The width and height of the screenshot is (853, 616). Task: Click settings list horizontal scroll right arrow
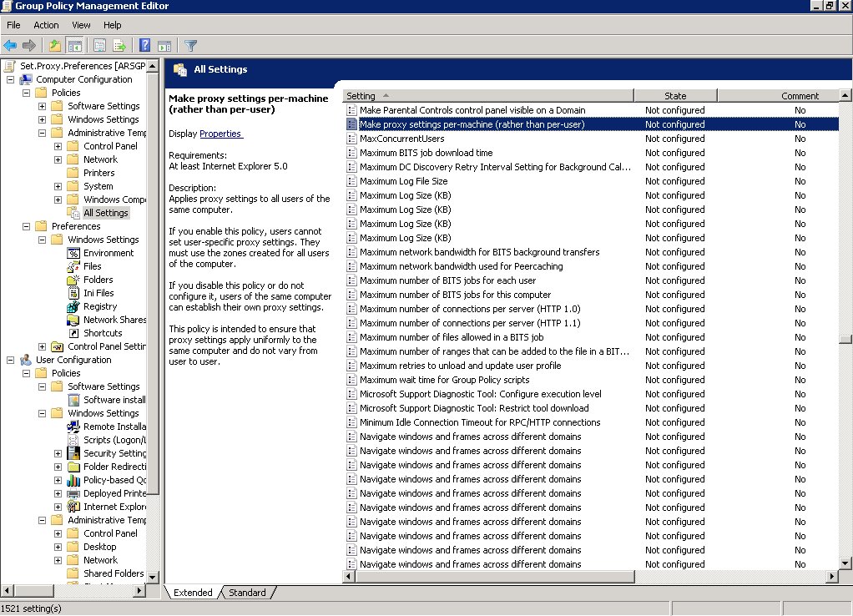[x=832, y=576]
